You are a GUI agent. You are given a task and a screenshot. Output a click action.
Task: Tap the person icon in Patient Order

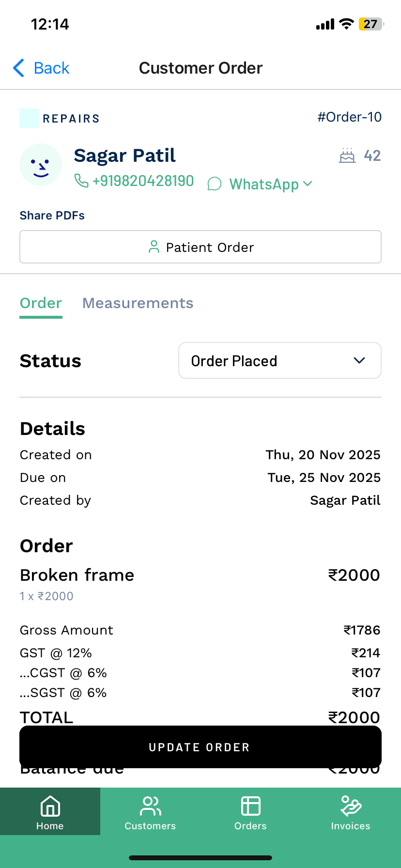click(x=154, y=247)
